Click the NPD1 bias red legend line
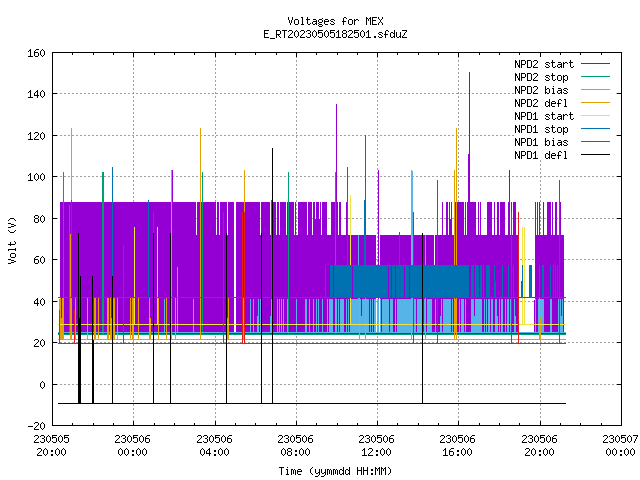 pyautogui.click(x=595, y=142)
